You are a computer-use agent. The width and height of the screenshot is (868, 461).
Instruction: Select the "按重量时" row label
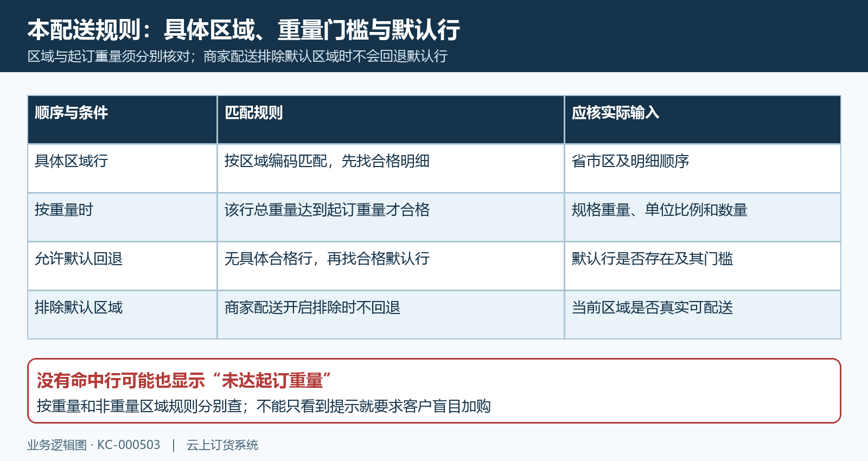tap(123, 217)
